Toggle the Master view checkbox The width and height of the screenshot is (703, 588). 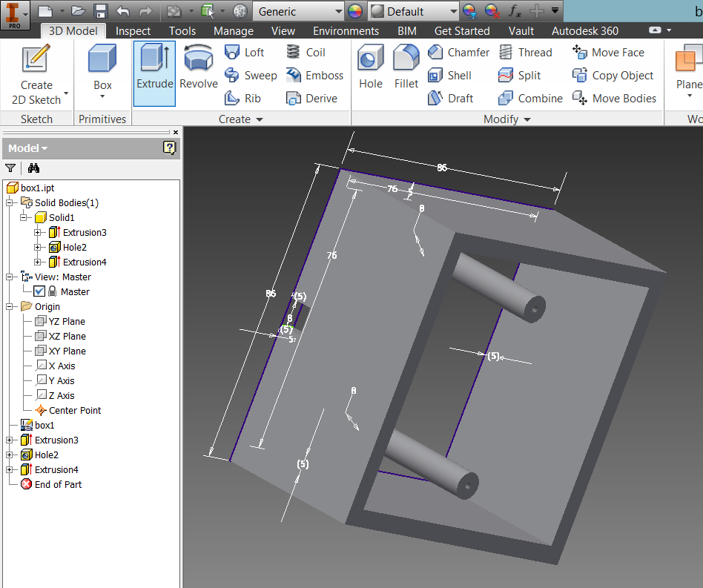pos(39,291)
